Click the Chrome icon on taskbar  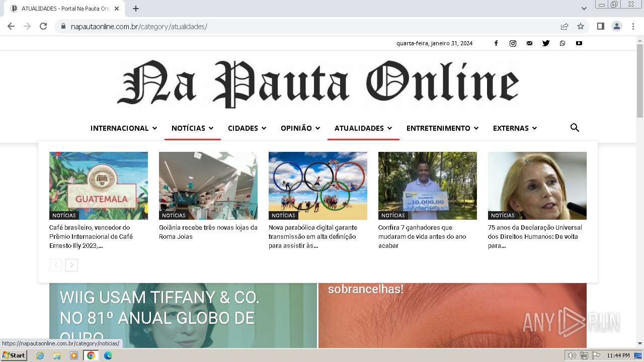click(91, 355)
